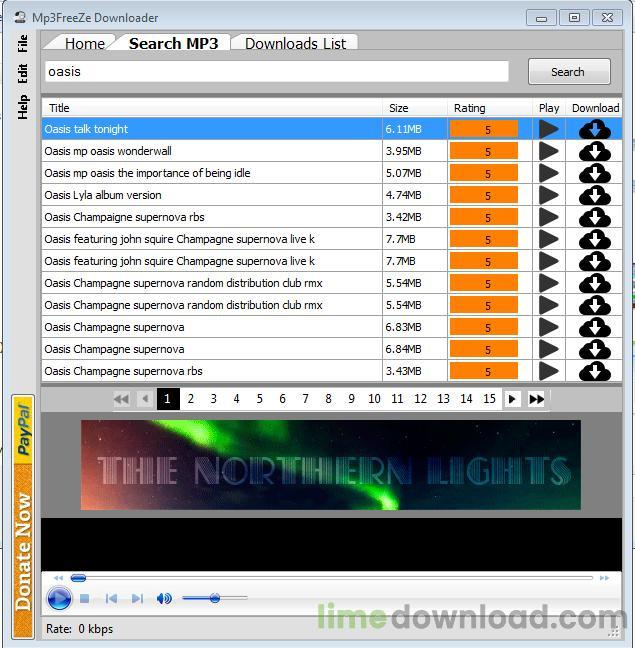Stop playback in media player
This screenshot has height=648, width=635.
click(x=85, y=598)
